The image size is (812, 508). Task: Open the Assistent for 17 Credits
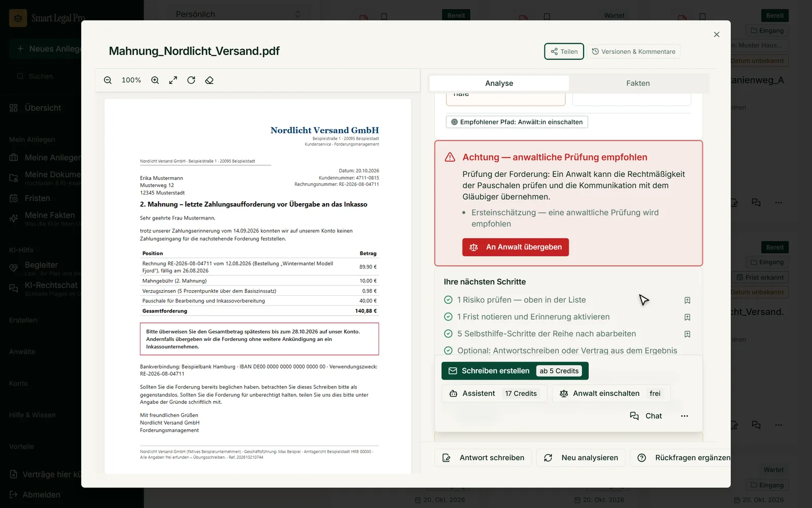(x=495, y=394)
